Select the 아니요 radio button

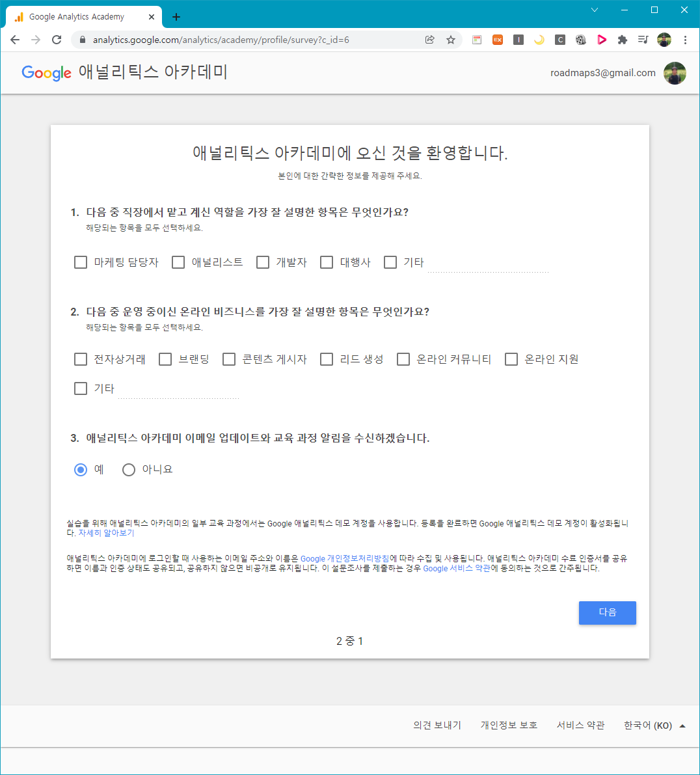coord(128,470)
